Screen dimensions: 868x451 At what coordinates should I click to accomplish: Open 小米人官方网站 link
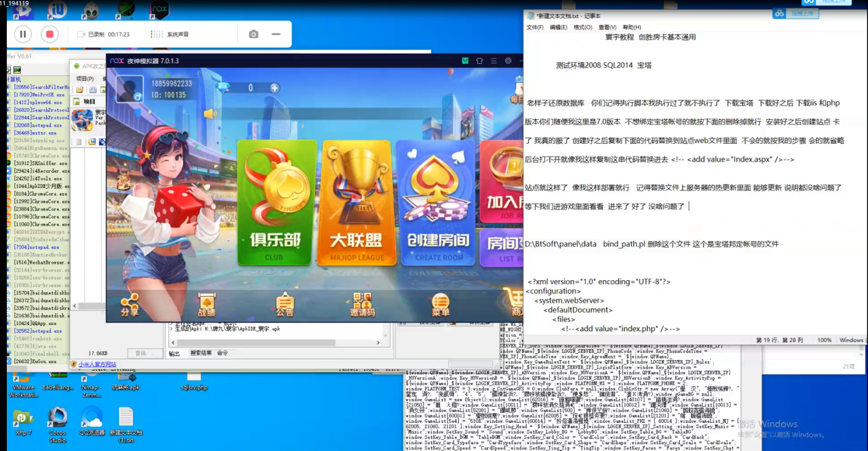(x=97, y=365)
